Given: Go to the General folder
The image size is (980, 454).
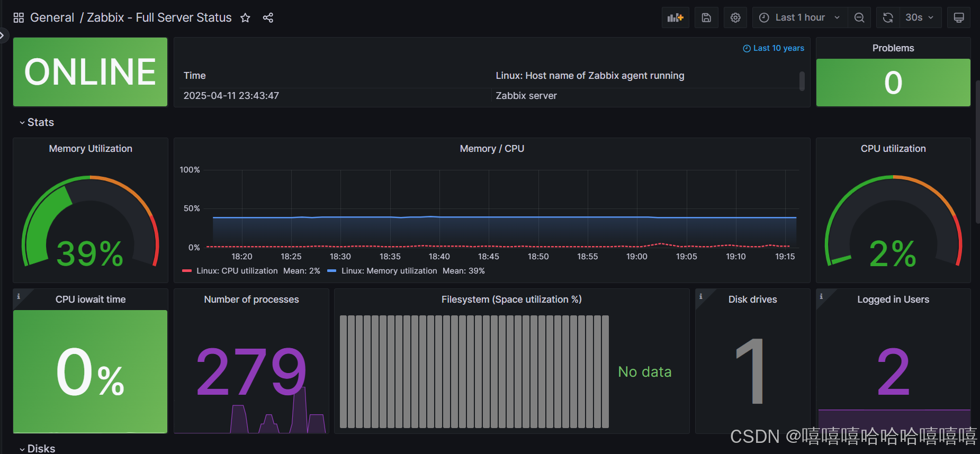Looking at the screenshot, I should 52,17.
